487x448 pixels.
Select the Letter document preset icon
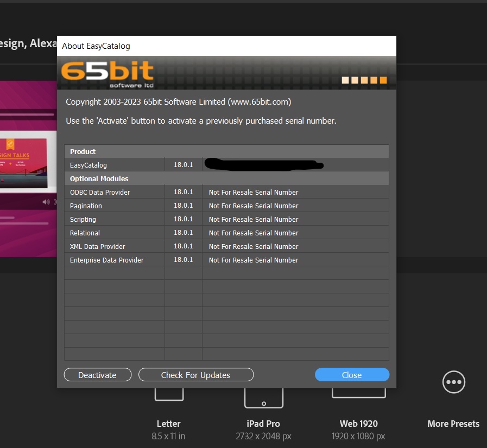(x=168, y=395)
